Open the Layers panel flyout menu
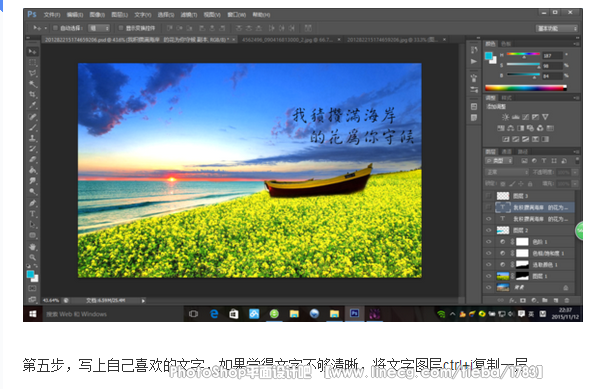593x389 pixels. [x=576, y=152]
